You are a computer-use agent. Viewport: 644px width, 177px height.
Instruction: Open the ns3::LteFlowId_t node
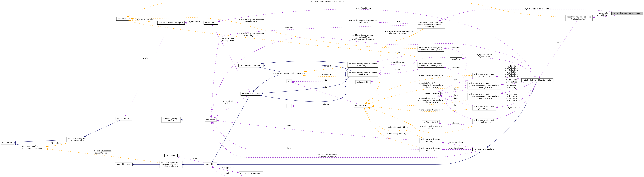pyautogui.click(x=431, y=122)
